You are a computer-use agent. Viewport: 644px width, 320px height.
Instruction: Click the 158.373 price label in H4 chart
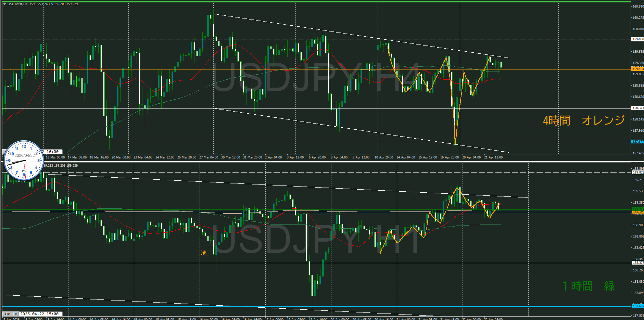[637, 108]
